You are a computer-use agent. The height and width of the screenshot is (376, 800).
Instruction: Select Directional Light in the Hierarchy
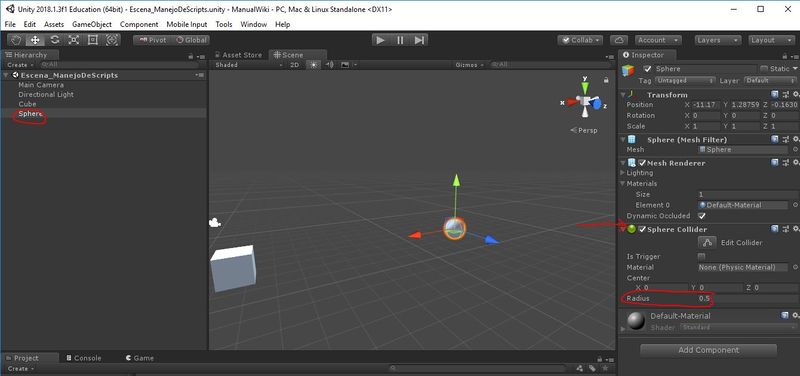click(x=46, y=94)
